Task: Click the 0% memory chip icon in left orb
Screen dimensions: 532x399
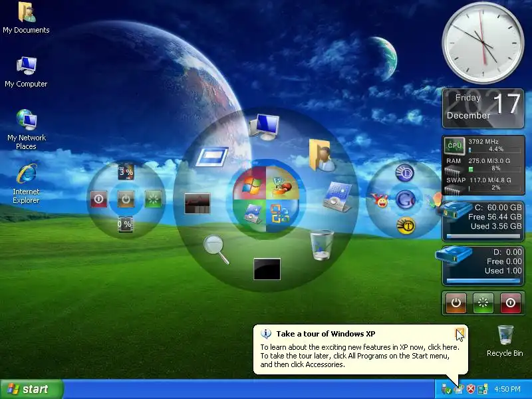Action: coord(125,224)
